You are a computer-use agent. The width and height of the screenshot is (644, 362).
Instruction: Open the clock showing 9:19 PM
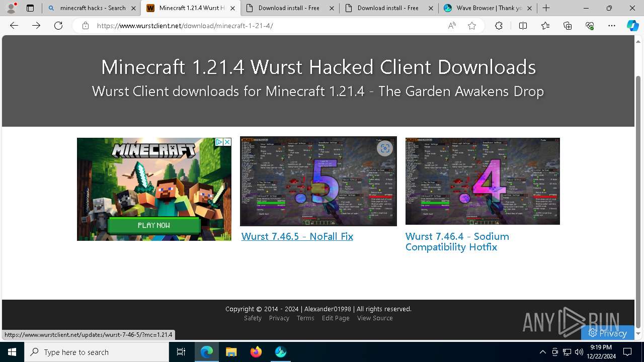(601, 352)
